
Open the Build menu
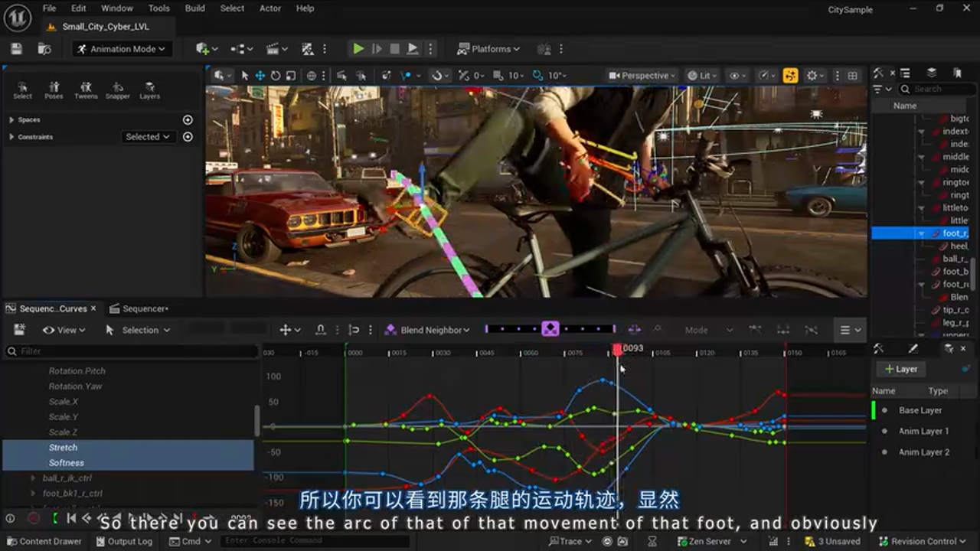194,8
